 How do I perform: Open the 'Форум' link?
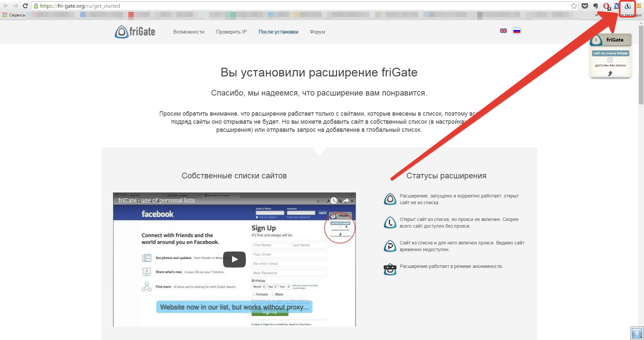pyautogui.click(x=317, y=32)
